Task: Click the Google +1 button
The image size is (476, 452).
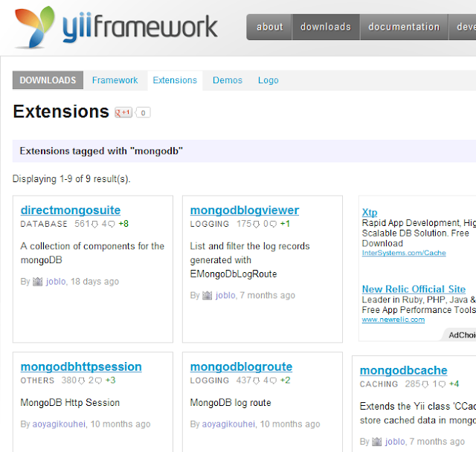Action: click(x=123, y=112)
